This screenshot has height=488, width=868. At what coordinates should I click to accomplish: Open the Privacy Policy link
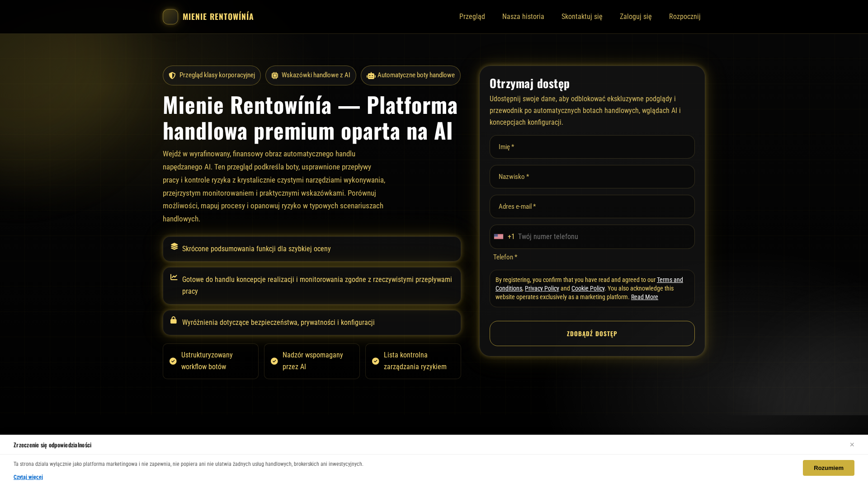coord(542,288)
